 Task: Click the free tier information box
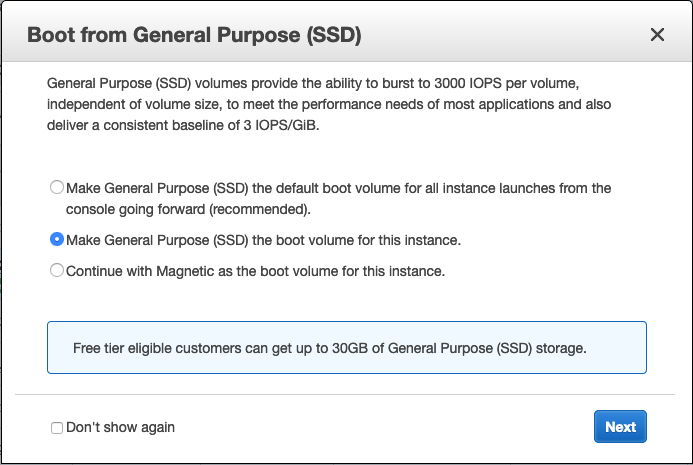(x=346, y=347)
